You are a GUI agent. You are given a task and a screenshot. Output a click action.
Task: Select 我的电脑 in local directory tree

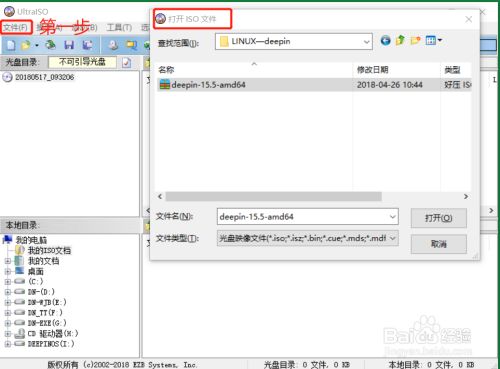pos(31,240)
